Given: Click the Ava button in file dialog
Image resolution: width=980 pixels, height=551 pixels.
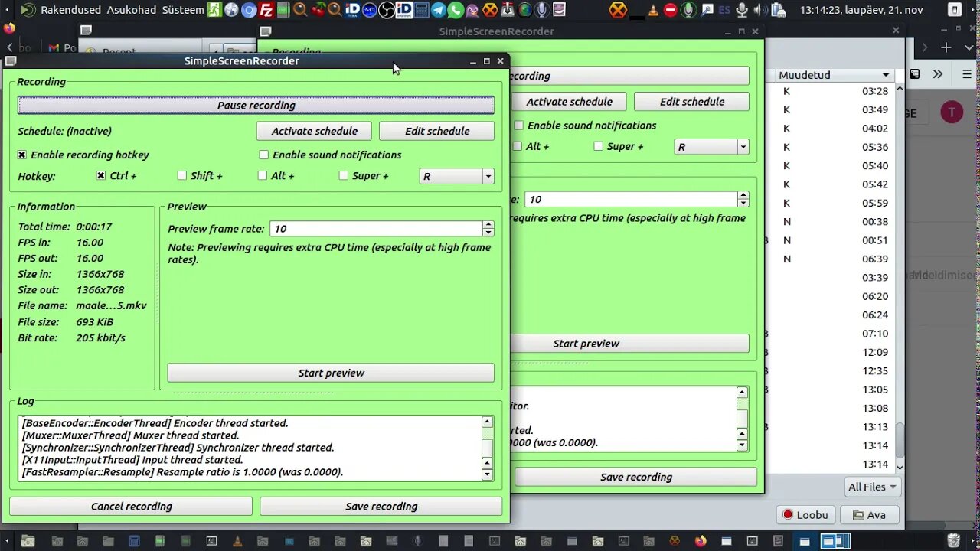Looking at the screenshot, I should (869, 515).
